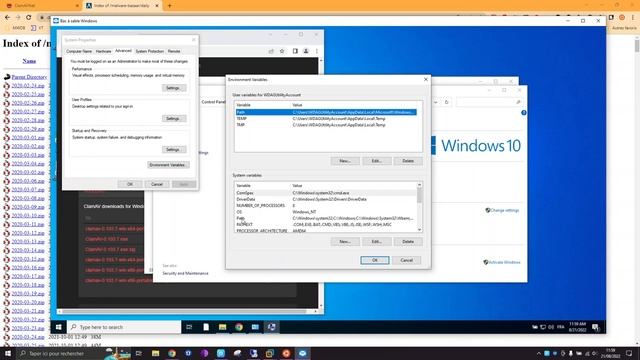Image resolution: width=640 pixels, height=360 pixels.
Task: Open sandbox notification center icon
Action: 596,327
